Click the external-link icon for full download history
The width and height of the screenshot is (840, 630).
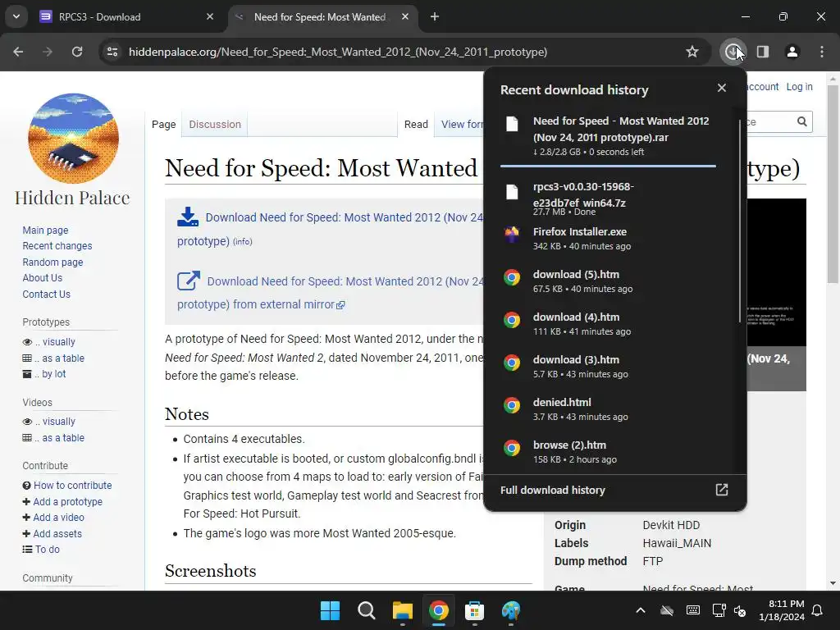pos(722,490)
